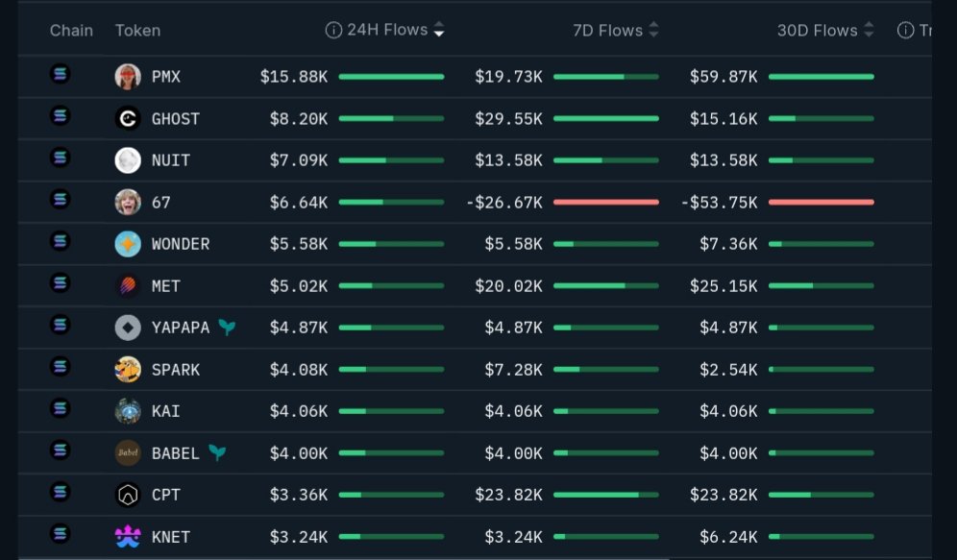This screenshot has height=560, width=957.
Task: Click the YAPAPA token logo icon
Action: [128, 328]
